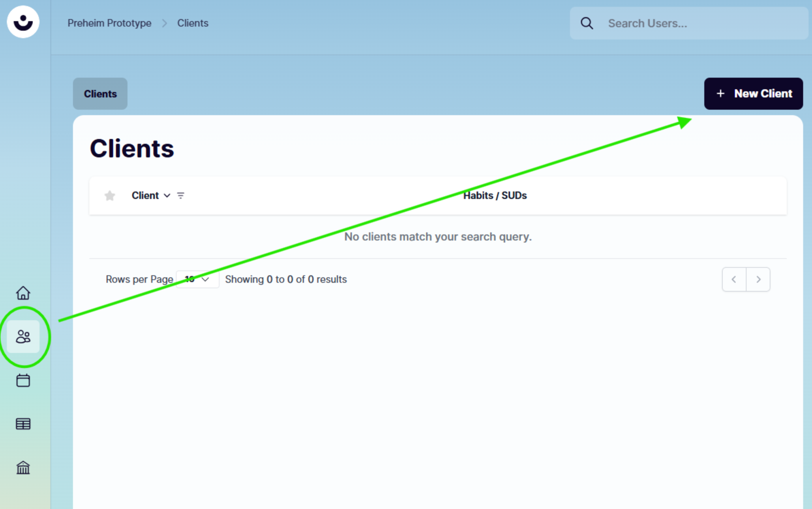Expand the Client column sort chevron
This screenshot has height=509, width=812.
(167, 196)
